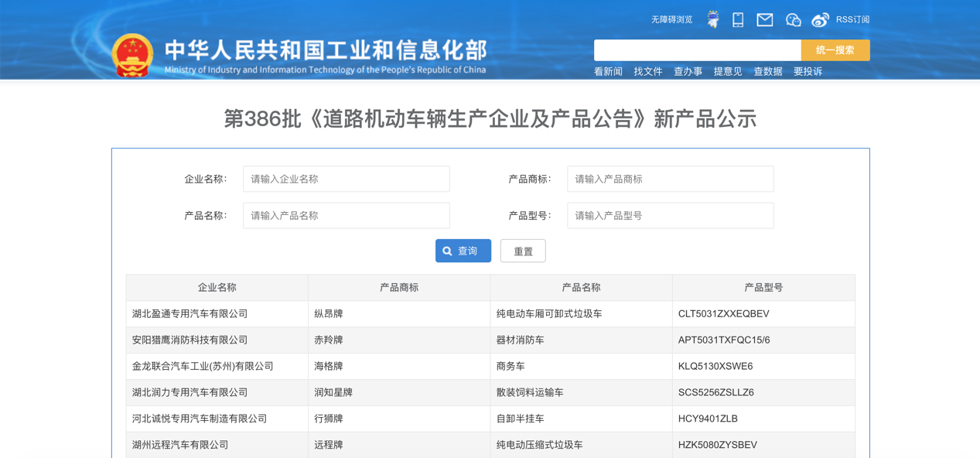Click the 提意见 navigation link
This screenshot has height=458, width=980.
727,70
